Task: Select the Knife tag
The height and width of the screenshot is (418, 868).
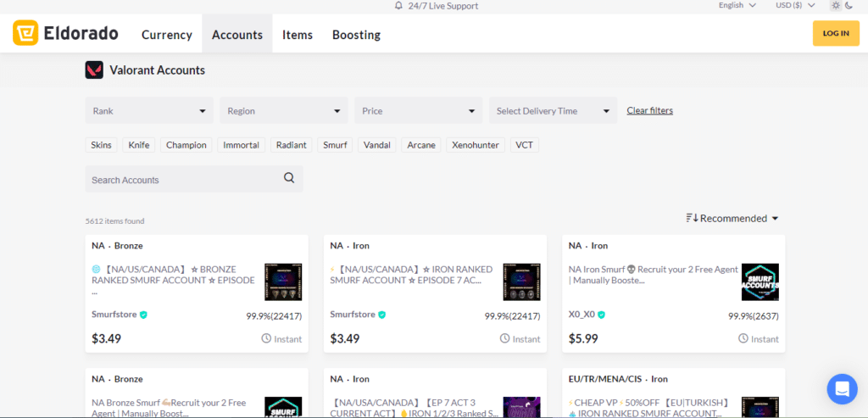Action: tap(139, 145)
